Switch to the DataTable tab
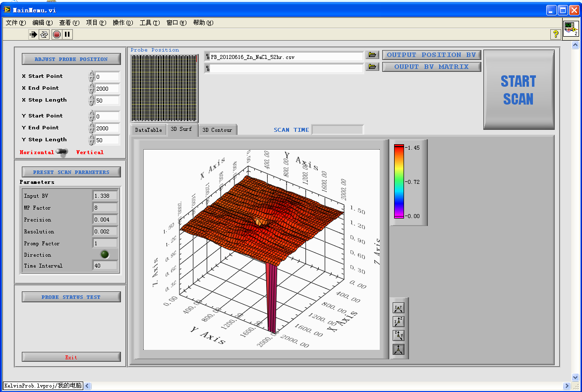Viewport: 582px width, 392px height. pos(148,130)
